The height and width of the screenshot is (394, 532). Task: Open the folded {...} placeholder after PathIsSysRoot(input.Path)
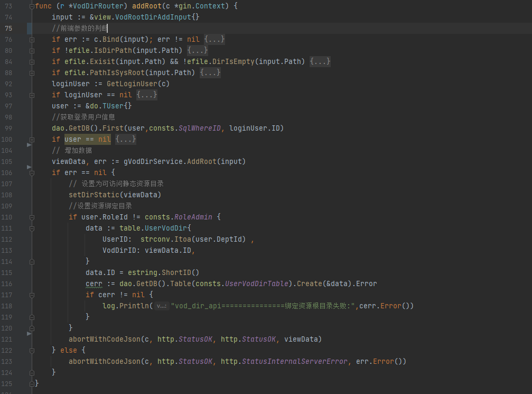210,72
